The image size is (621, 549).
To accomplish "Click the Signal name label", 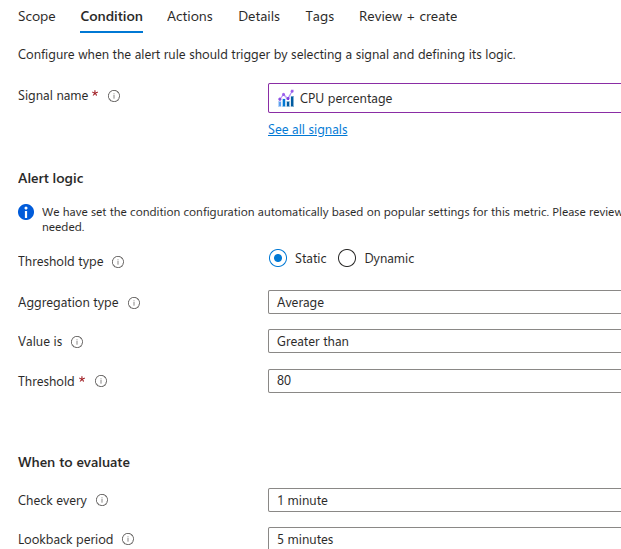I will (53, 95).
